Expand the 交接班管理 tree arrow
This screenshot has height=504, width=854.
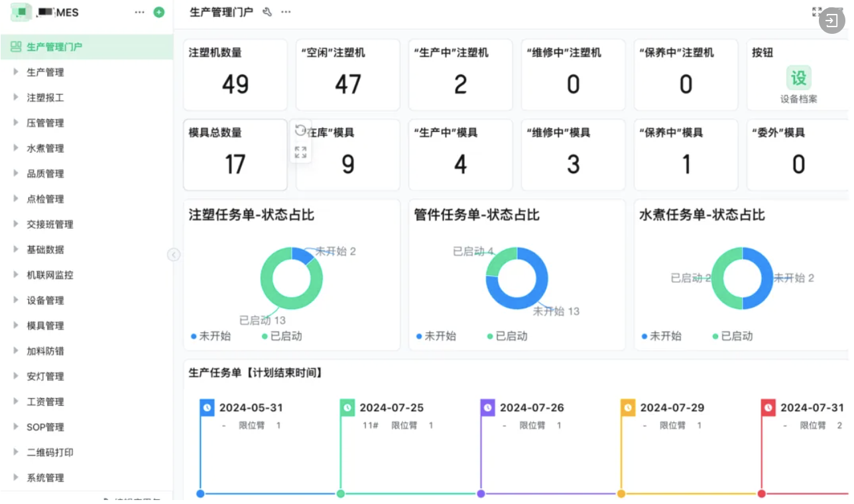[16, 223]
